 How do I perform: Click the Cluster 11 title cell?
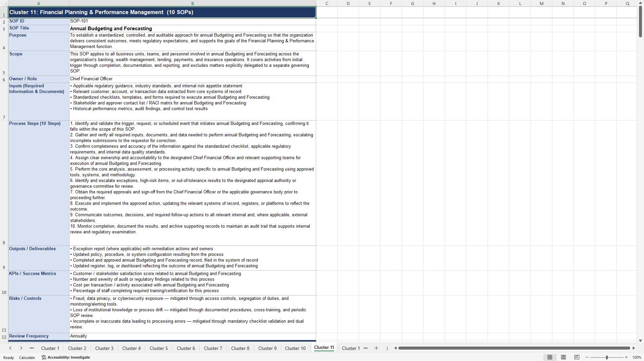(162, 12)
